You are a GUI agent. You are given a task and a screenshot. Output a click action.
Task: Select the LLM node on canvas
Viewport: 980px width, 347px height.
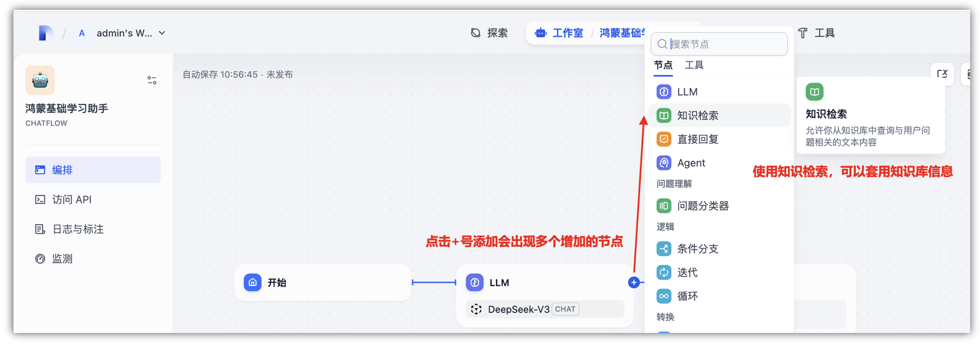(x=545, y=296)
